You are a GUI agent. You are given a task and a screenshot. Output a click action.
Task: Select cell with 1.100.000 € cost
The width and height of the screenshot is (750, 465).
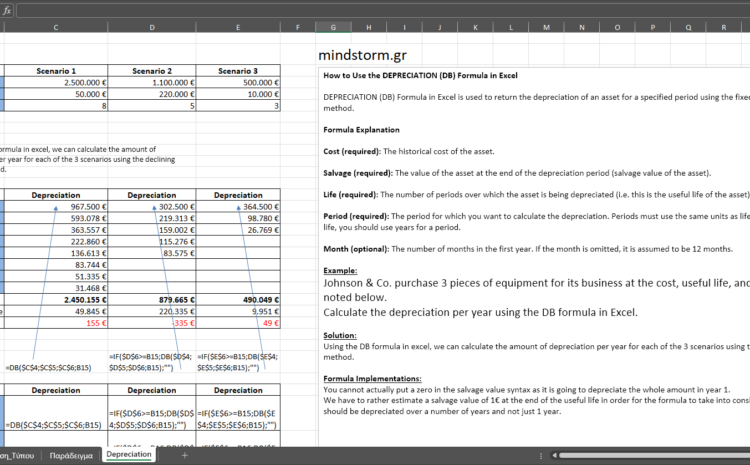click(152, 82)
